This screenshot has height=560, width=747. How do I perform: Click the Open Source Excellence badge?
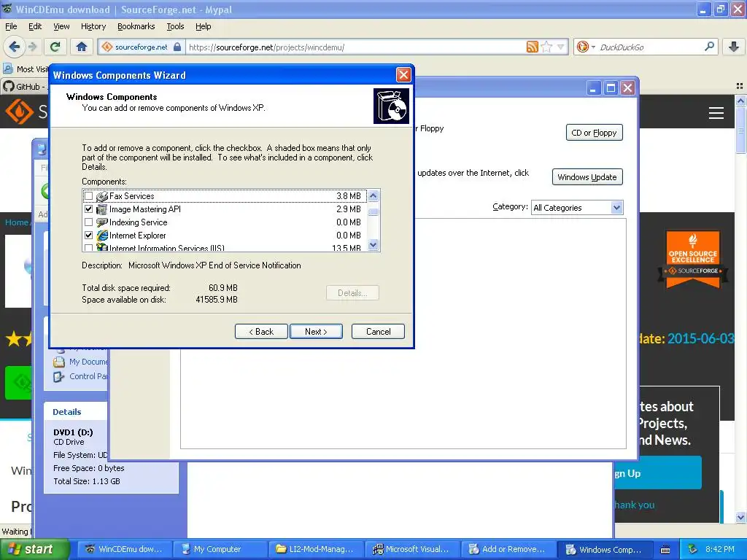coord(693,260)
